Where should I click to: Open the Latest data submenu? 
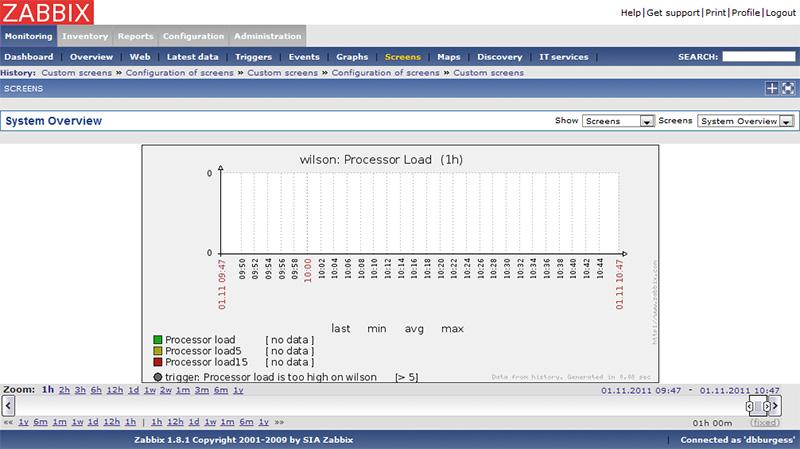click(x=192, y=57)
